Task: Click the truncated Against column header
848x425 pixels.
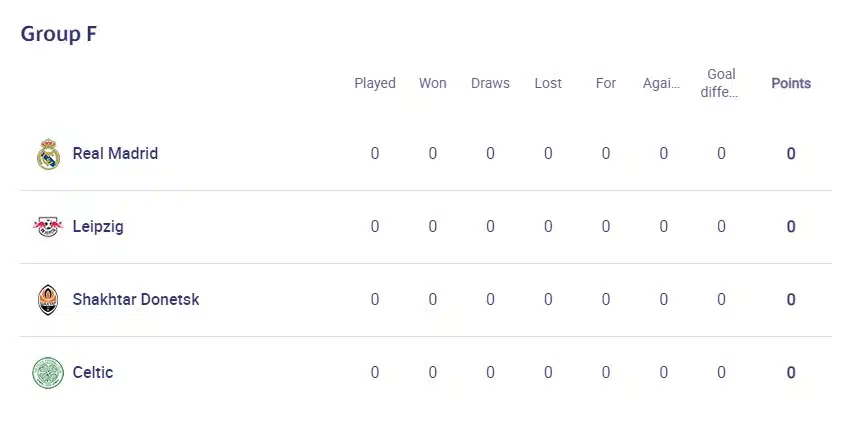Action: 662,84
